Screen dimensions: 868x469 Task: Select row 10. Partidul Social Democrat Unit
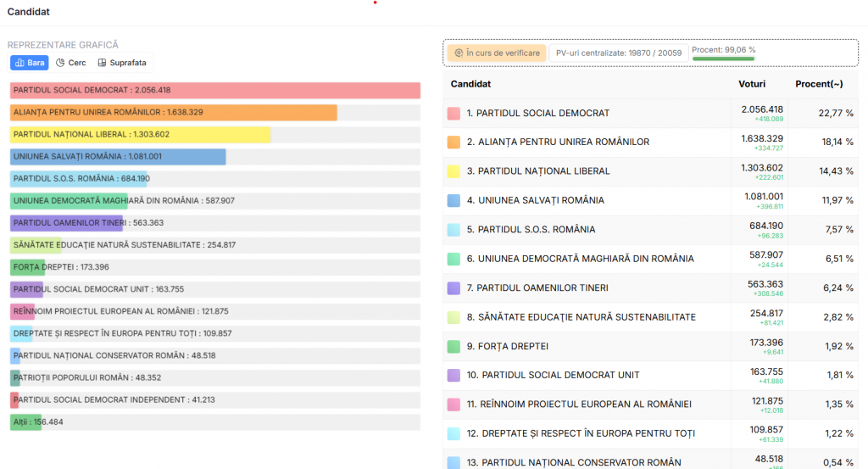click(650, 376)
